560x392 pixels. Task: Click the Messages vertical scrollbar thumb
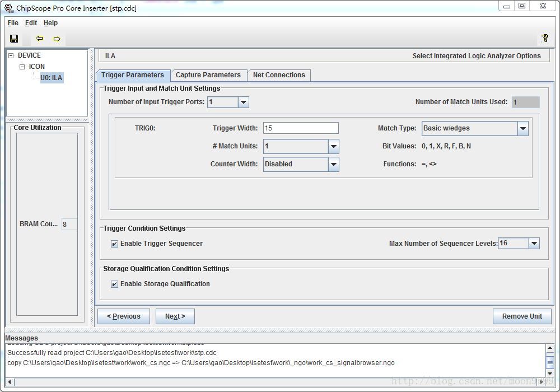click(550, 362)
